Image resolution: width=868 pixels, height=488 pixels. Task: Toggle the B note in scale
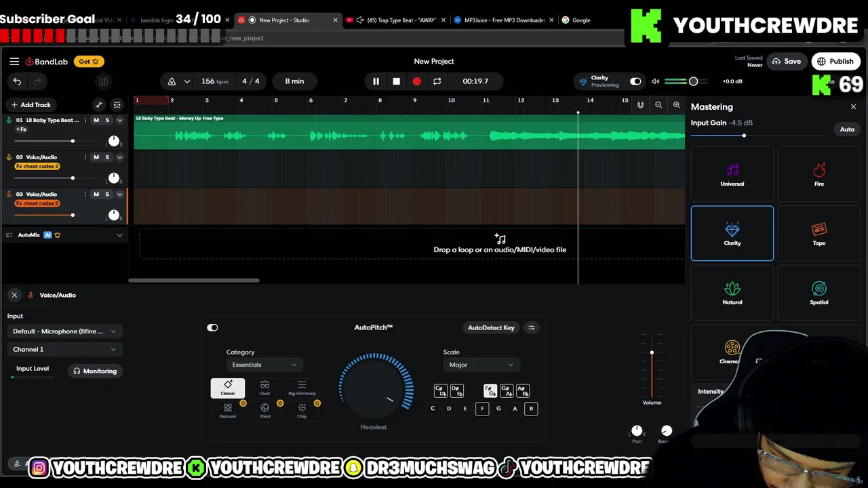coord(531,409)
